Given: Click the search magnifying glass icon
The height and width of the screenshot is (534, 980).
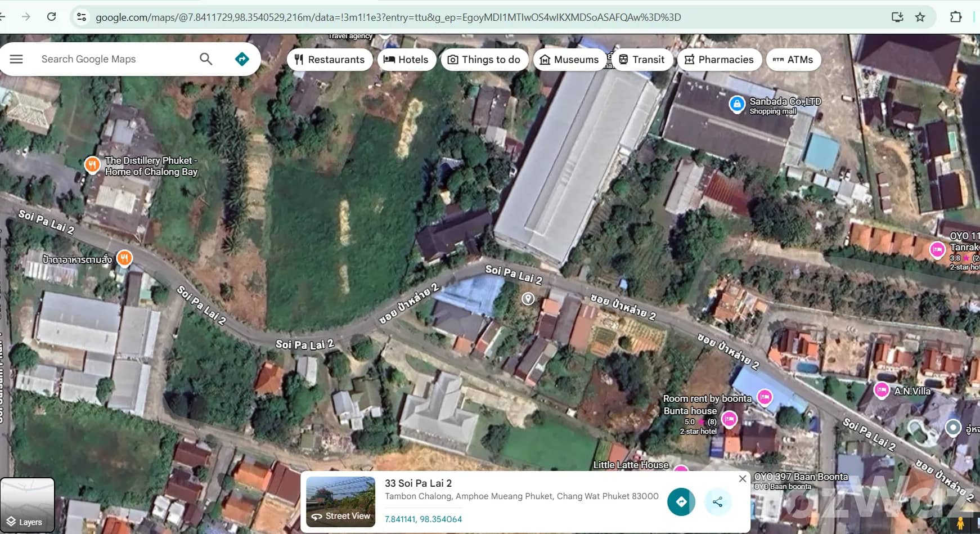Looking at the screenshot, I should (206, 59).
